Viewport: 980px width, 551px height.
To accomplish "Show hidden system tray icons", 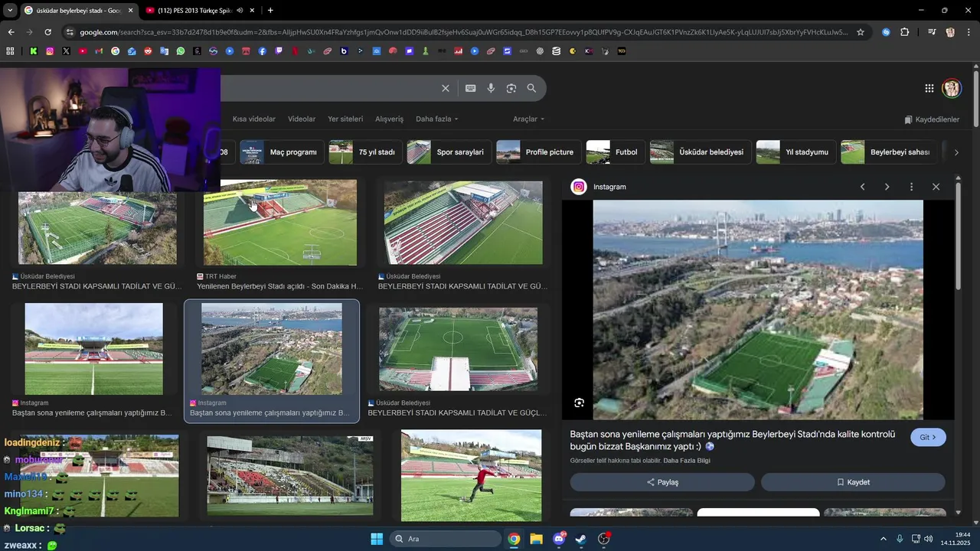I will click(x=884, y=539).
